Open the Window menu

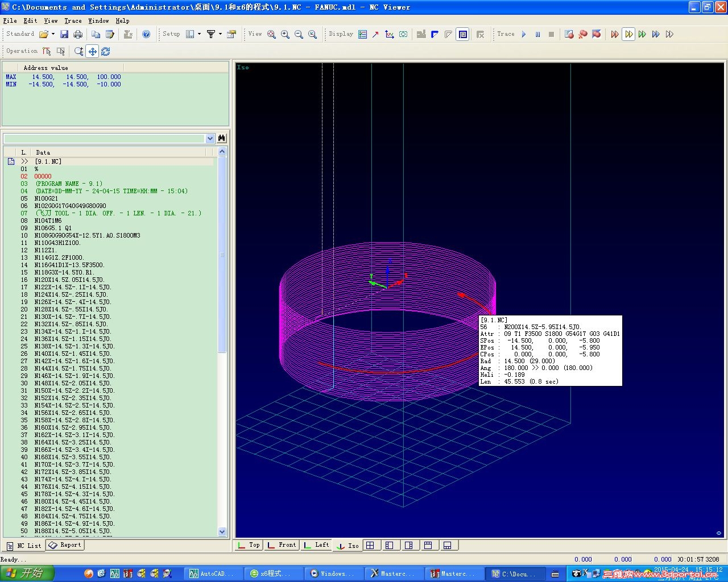[x=98, y=20]
